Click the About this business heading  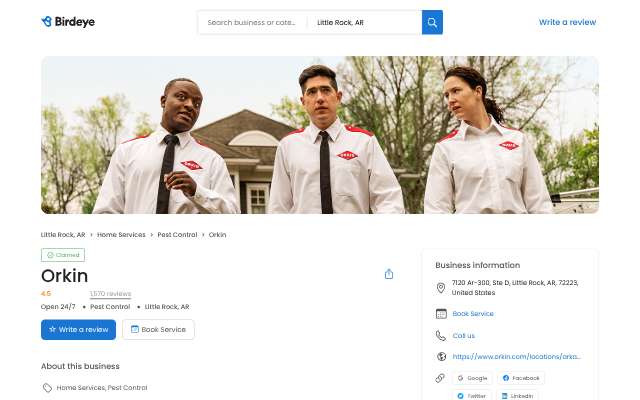pyautogui.click(x=80, y=366)
